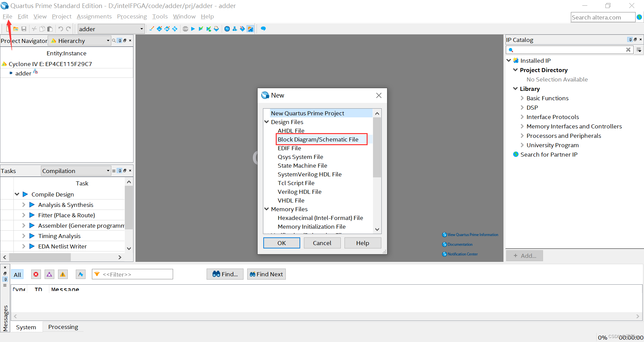The width and height of the screenshot is (644, 342).
Task: Open the TimeQuest Timing Analyzer clock icon
Action: point(227,29)
